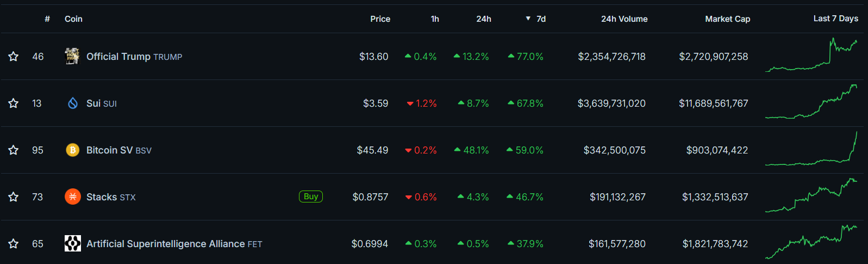868x264 pixels.
Task: Sort the table by Market Cap
Action: [727, 19]
